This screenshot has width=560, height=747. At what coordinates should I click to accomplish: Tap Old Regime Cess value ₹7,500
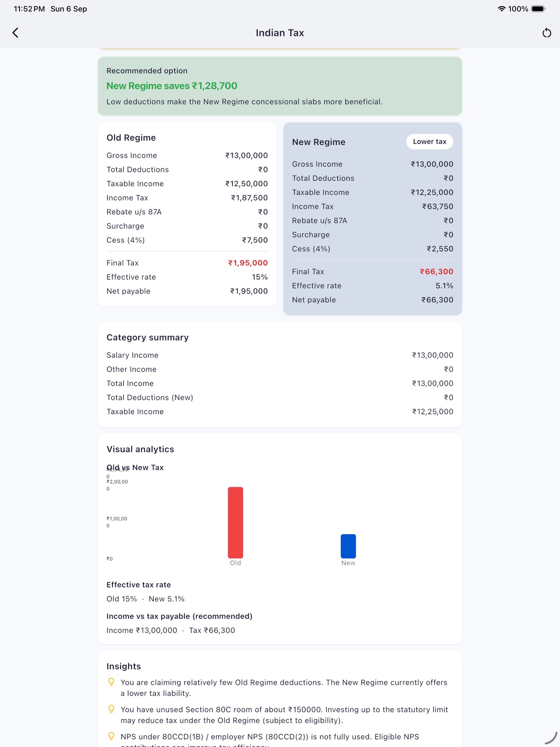255,240
